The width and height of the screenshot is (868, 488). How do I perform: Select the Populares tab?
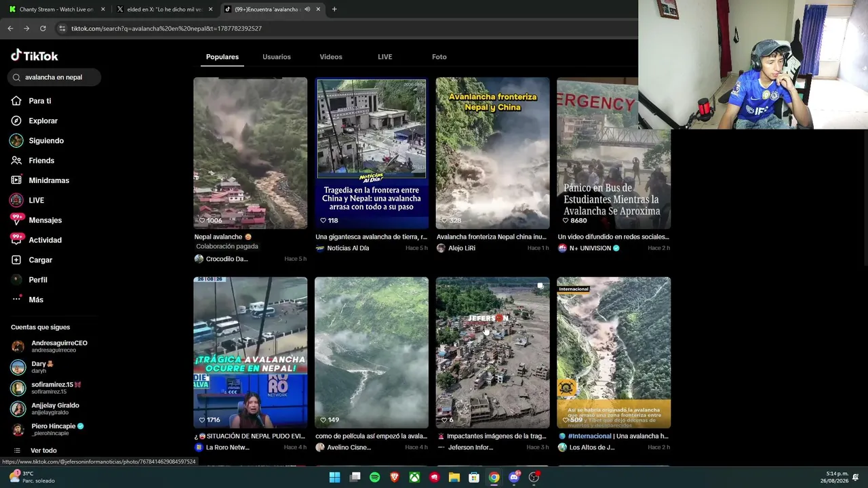point(222,57)
